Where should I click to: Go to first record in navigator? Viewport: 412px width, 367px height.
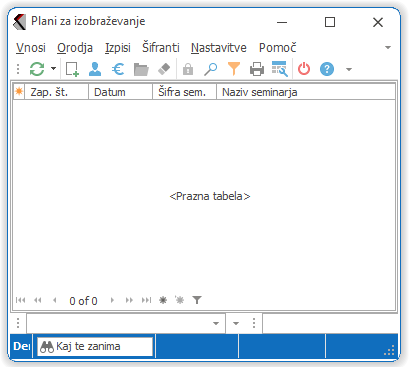click(x=20, y=300)
